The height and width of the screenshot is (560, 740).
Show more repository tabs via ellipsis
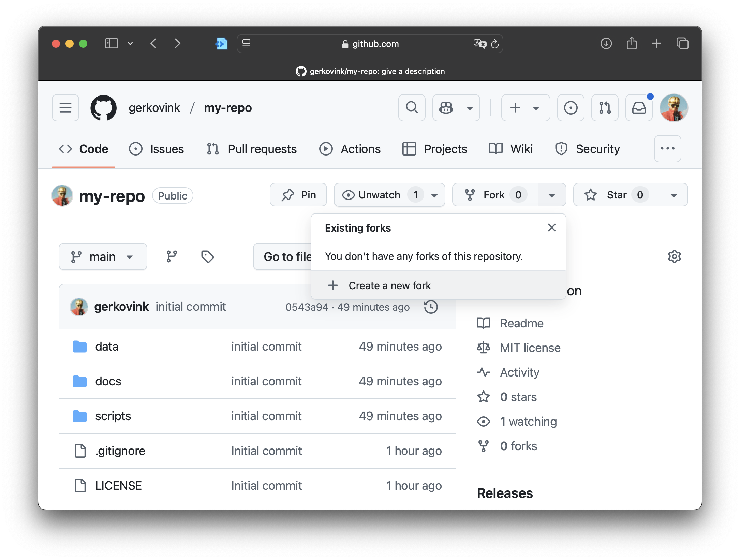668,149
